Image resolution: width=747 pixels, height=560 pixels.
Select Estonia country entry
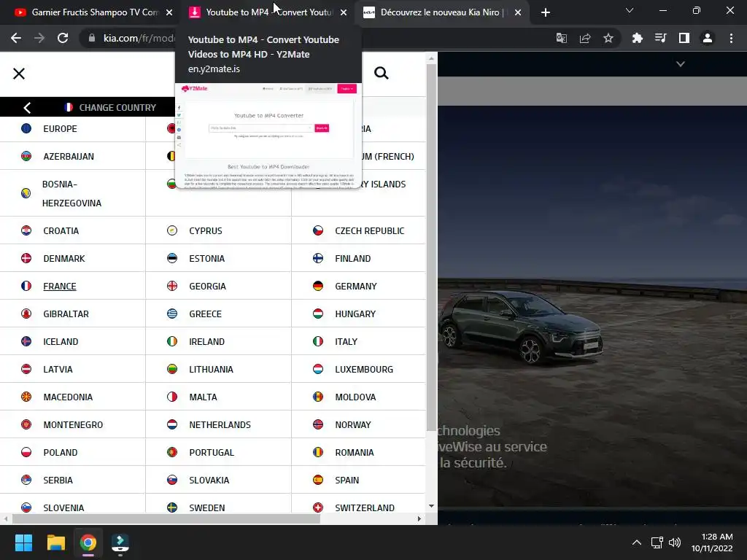click(x=206, y=258)
